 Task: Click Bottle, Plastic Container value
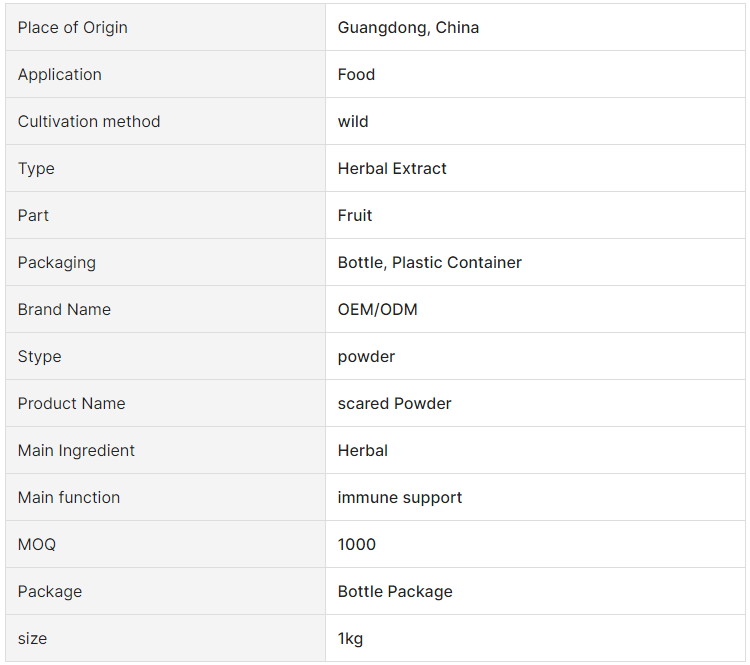430,263
